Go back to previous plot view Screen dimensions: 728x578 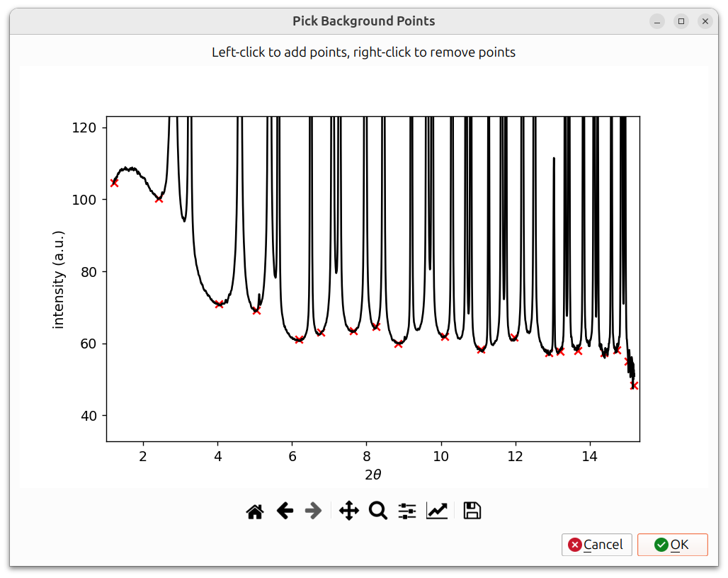pyautogui.click(x=285, y=511)
